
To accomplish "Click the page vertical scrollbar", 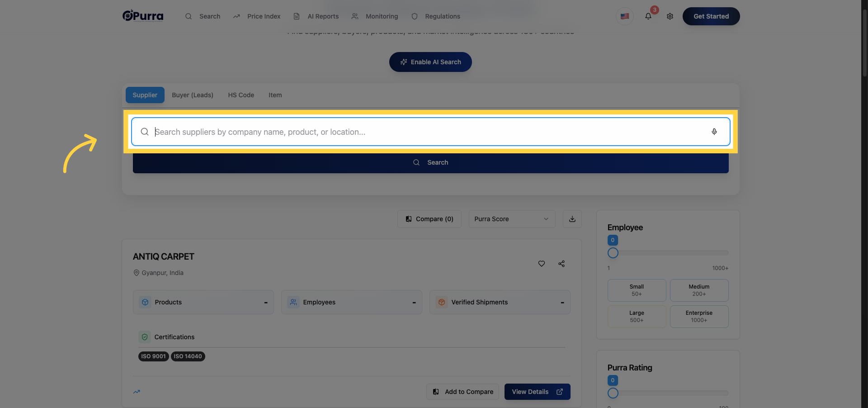I will (865, 43).
